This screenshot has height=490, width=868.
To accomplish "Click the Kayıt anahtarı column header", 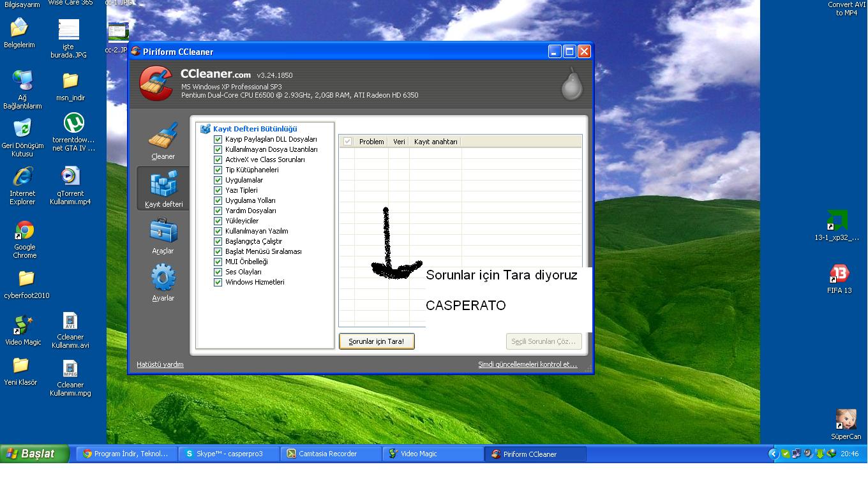I will [435, 142].
